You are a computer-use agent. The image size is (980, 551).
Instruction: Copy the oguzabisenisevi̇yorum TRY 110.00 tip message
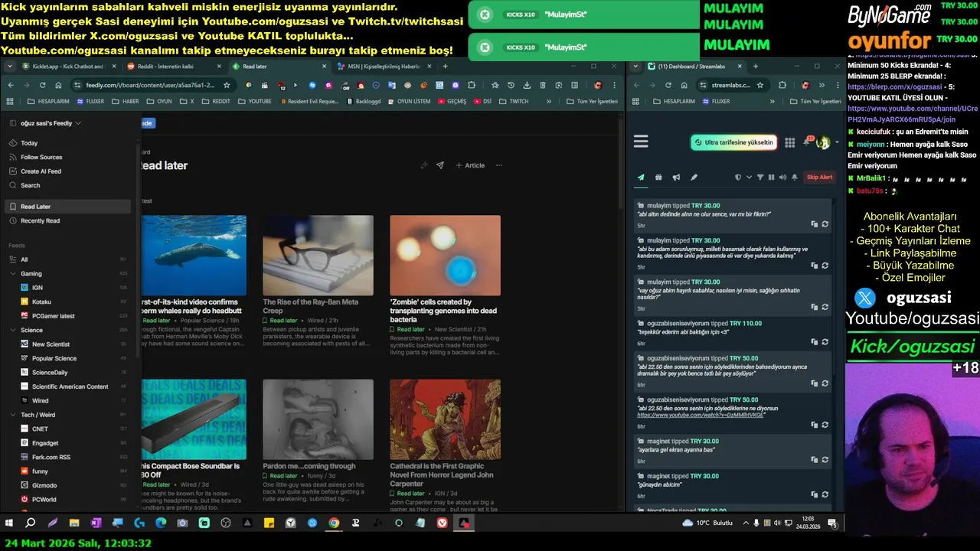click(x=815, y=342)
